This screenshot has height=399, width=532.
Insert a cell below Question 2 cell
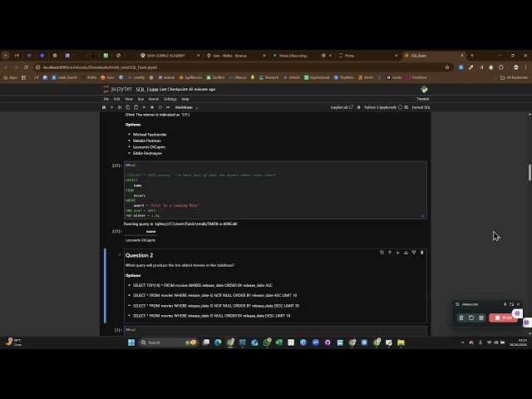[x=414, y=253]
